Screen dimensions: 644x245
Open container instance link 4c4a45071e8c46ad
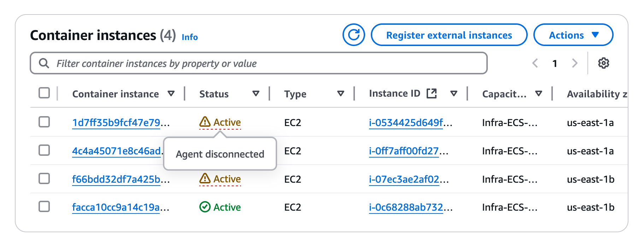click(116, 151)
